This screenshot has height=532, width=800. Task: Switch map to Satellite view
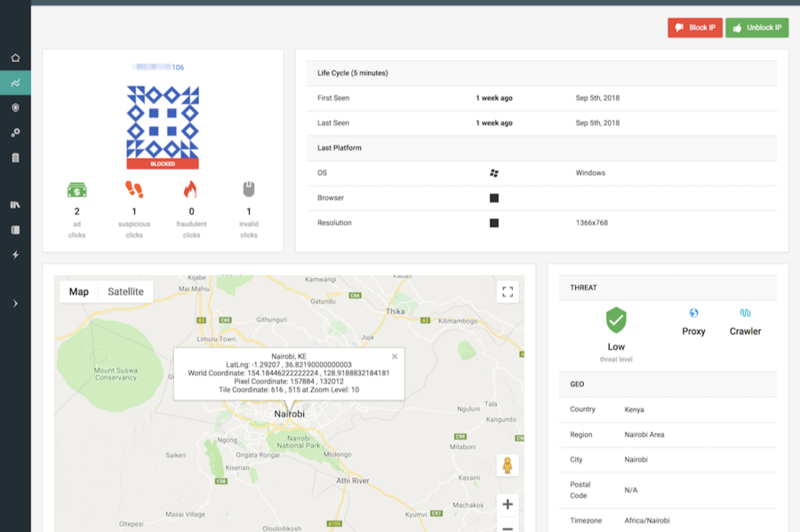pos(125,291)
